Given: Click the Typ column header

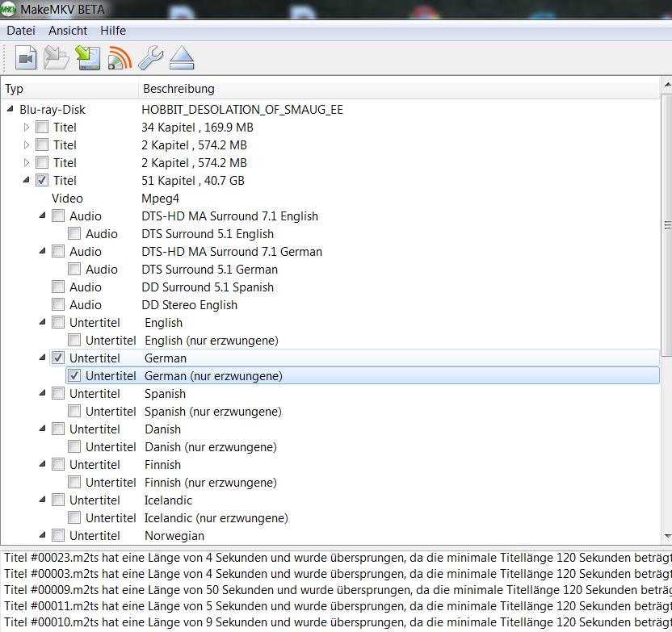Looking at the screenshot, I should pyautogui.click(x=69, y=89).
